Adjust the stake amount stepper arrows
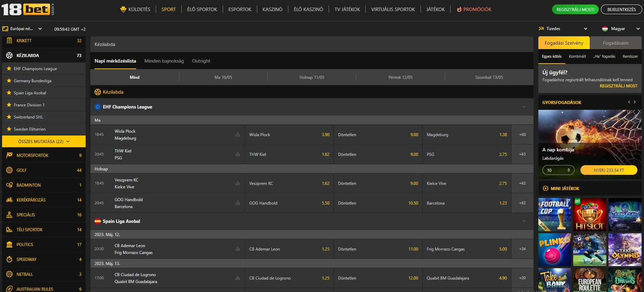644x292 pixels. point(568,170)
